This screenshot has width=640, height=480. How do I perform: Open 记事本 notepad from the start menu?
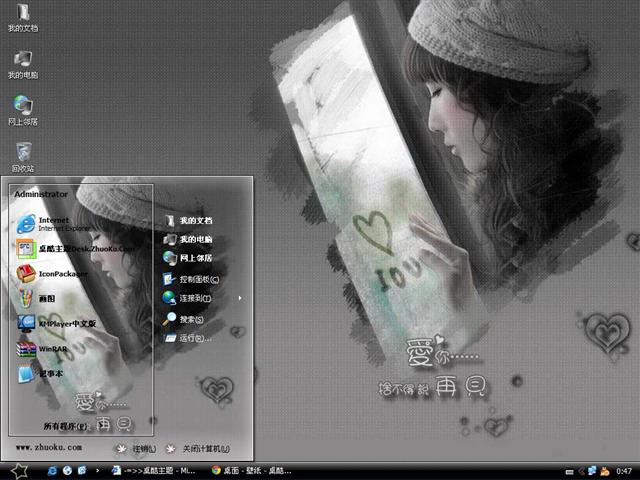coord(40,373)
